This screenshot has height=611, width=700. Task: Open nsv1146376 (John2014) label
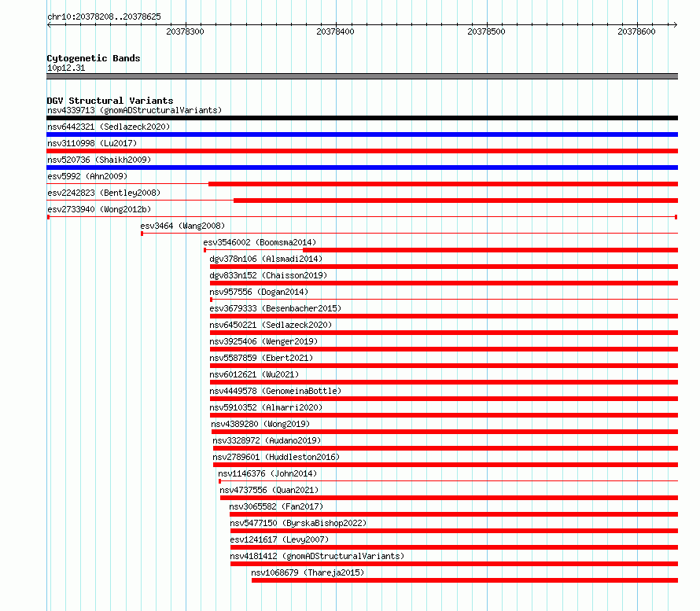pos(267,473)
